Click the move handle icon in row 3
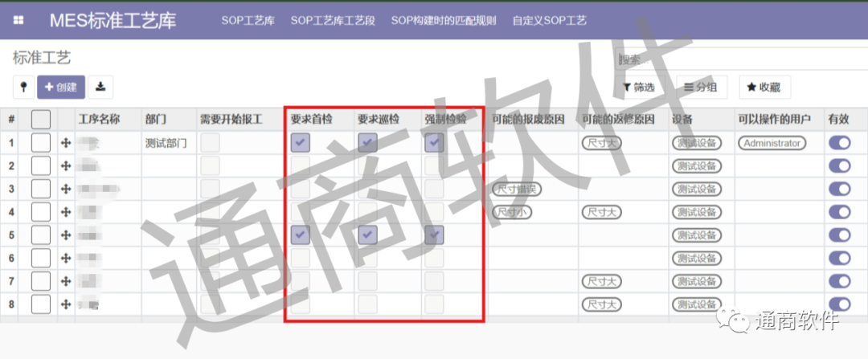The width and height of the screenshot is (868, 359). point(66,190)
